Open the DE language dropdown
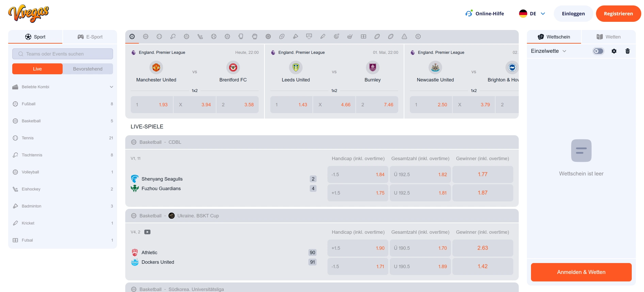Screen dimensions: 644x292 [532, 14]
